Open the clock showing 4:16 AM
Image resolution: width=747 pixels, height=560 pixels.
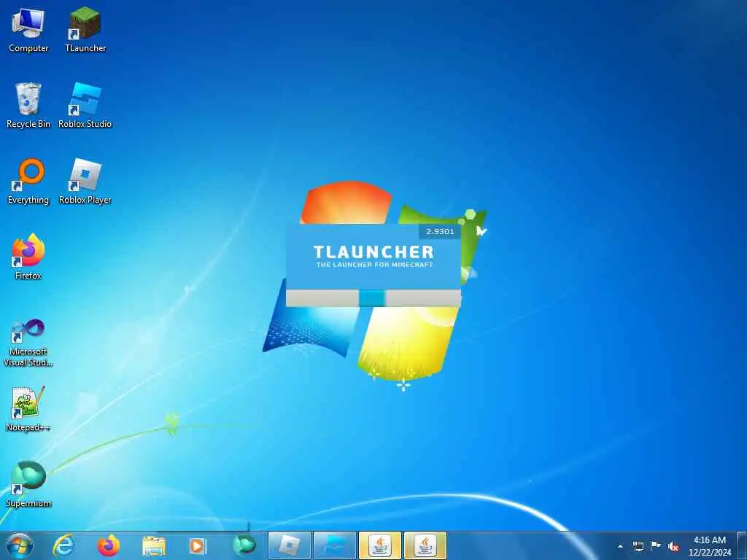[709, 546]
